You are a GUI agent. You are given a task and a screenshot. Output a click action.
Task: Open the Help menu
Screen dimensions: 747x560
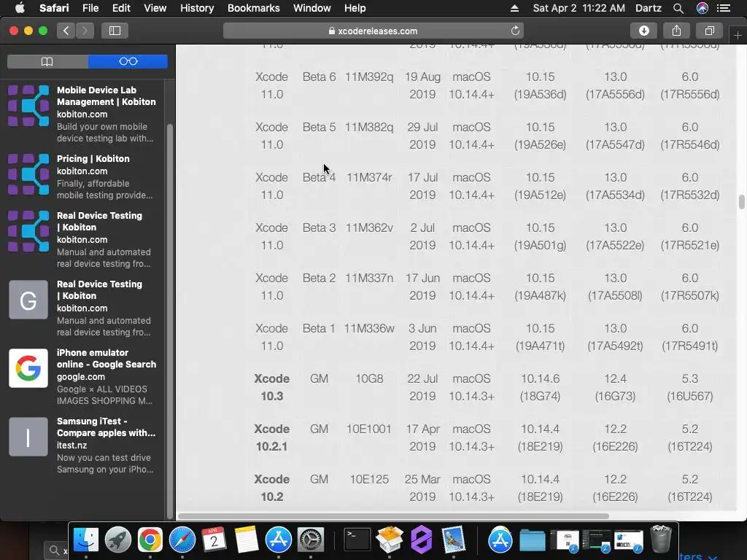tap(355, 8)
